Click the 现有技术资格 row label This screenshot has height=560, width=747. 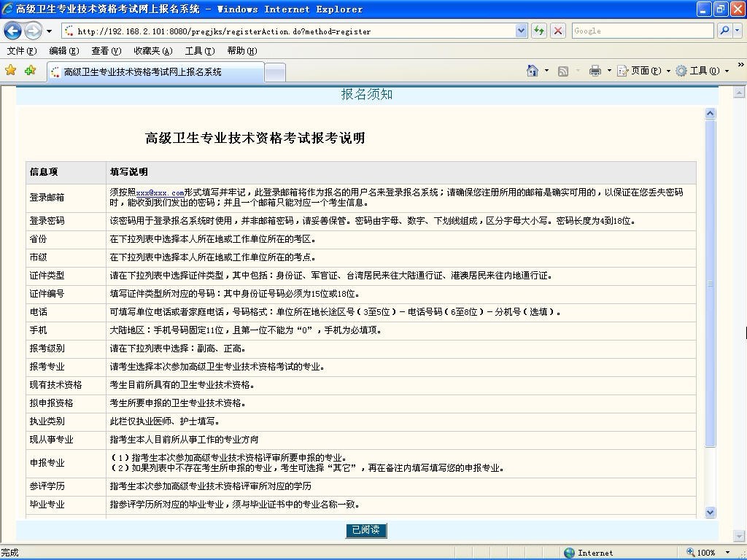point(55,385)
